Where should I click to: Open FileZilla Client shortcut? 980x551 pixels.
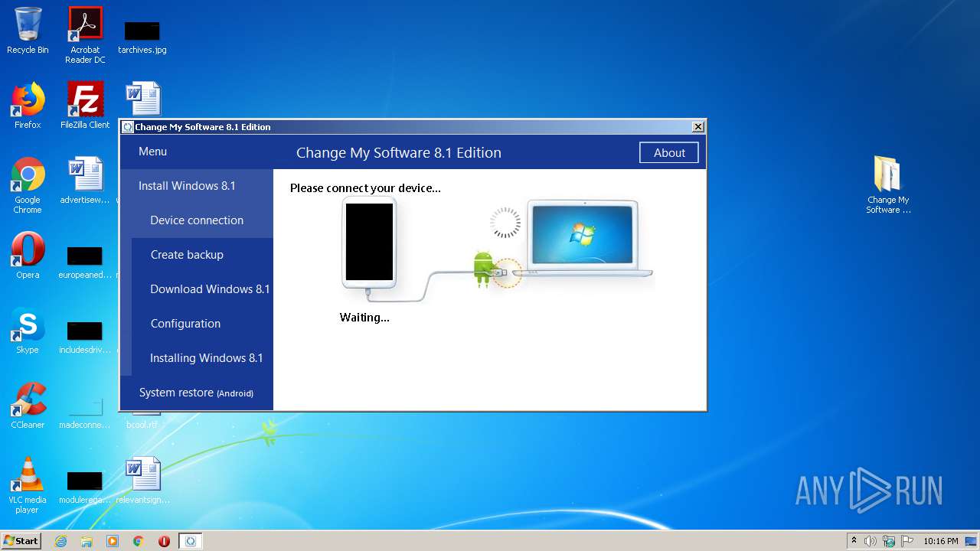click(85, 106)
